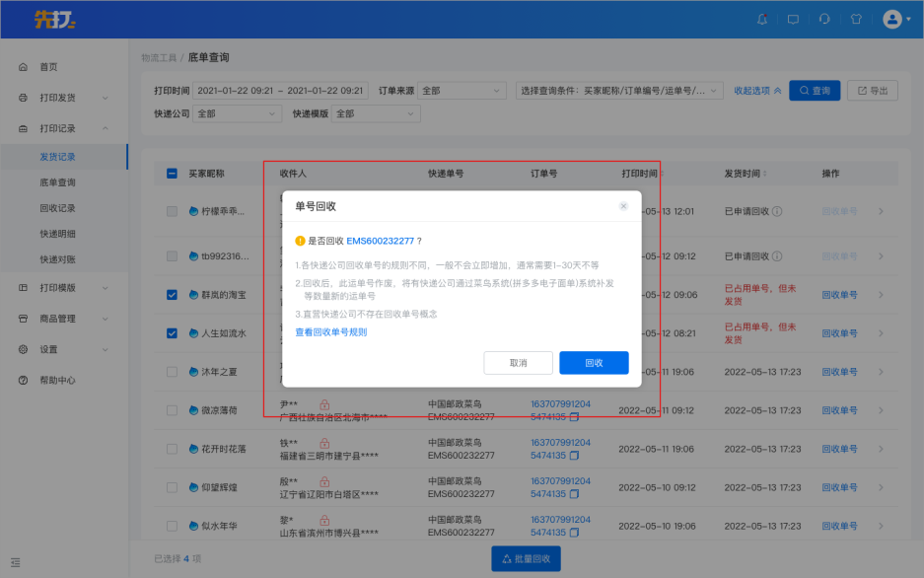Click the 打印时间 date range field
Screen dimensions: 924x578
(281, 91)
